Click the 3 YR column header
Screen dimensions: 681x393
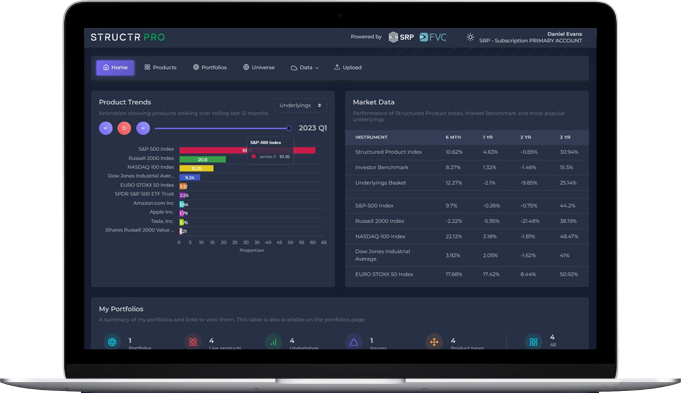(565, 137)
